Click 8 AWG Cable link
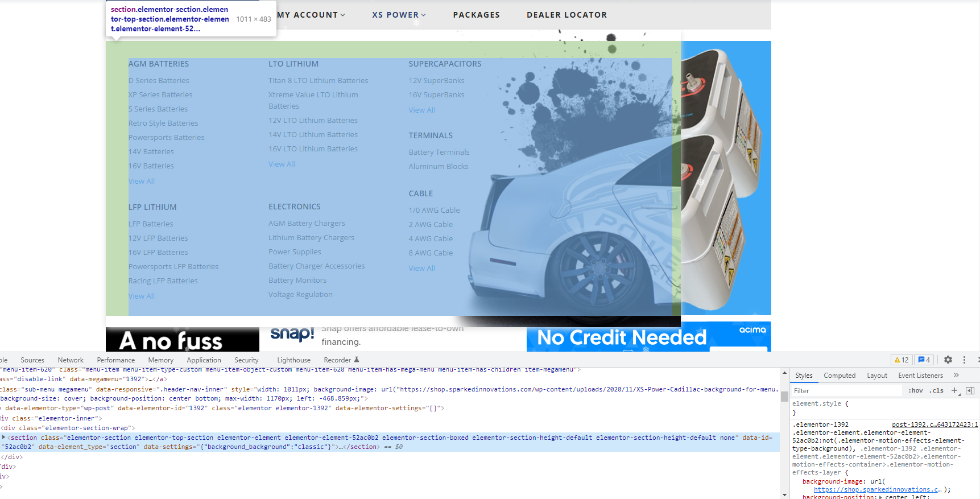 pos(431,253)
